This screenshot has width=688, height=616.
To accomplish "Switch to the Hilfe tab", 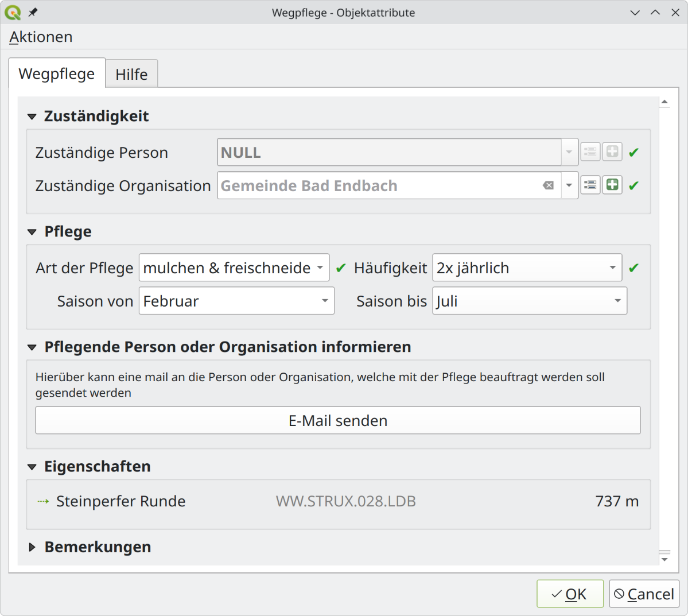I will click(x=131, y=74).
